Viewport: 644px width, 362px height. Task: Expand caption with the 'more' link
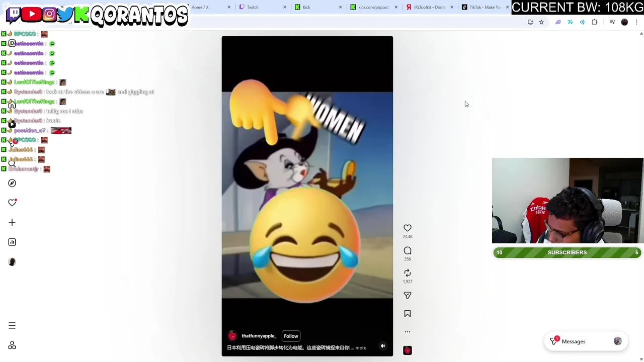(361, 347)
